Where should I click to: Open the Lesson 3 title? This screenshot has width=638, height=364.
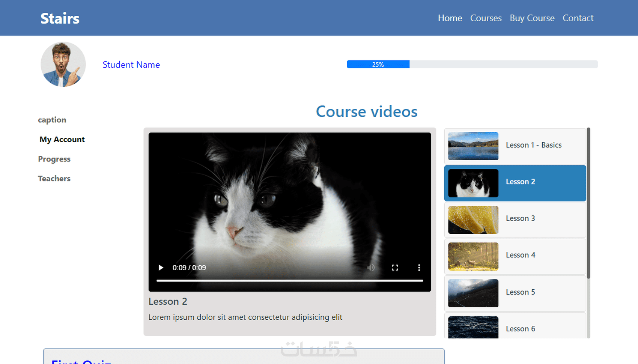[x=521, y=218]
